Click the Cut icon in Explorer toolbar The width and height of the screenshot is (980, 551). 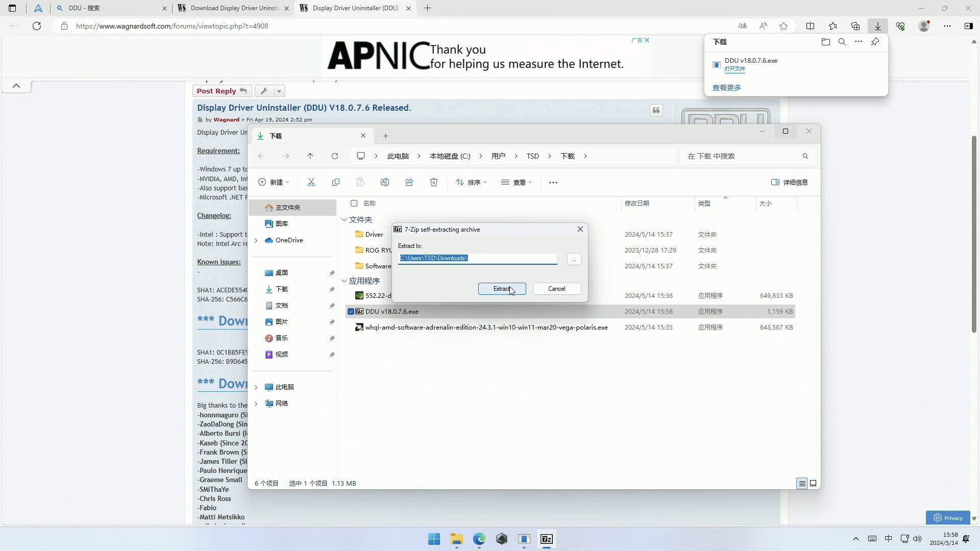[x=311, y=182]
